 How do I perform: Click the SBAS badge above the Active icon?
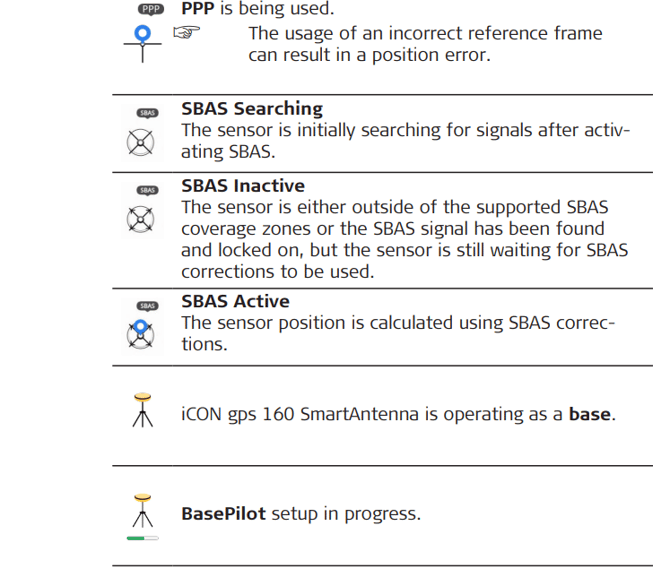tap(147, 306)
